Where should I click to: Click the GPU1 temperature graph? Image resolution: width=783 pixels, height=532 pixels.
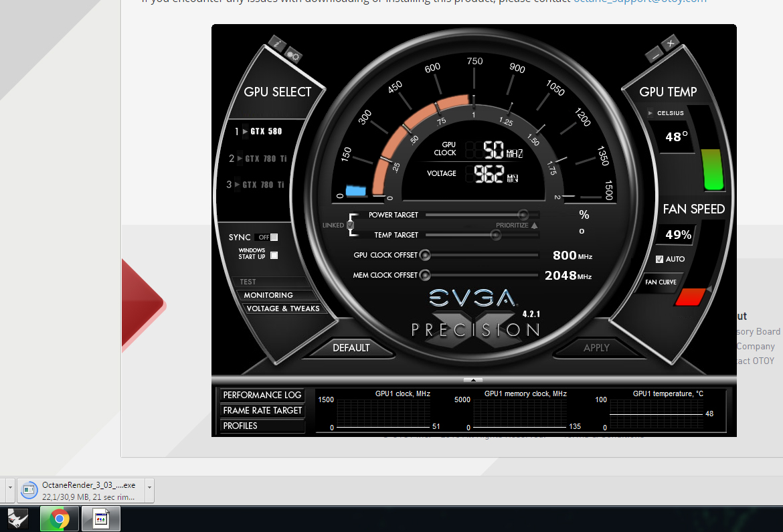tap(656, 415)
